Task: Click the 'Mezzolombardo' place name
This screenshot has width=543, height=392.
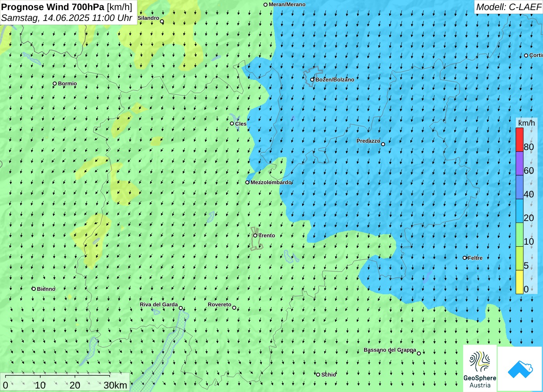Action: 271,182
